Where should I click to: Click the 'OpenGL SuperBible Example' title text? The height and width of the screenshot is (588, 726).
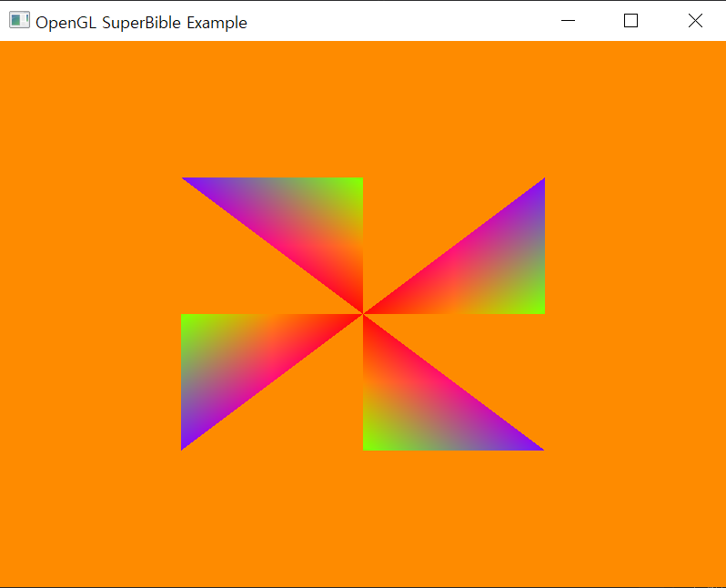141,23
